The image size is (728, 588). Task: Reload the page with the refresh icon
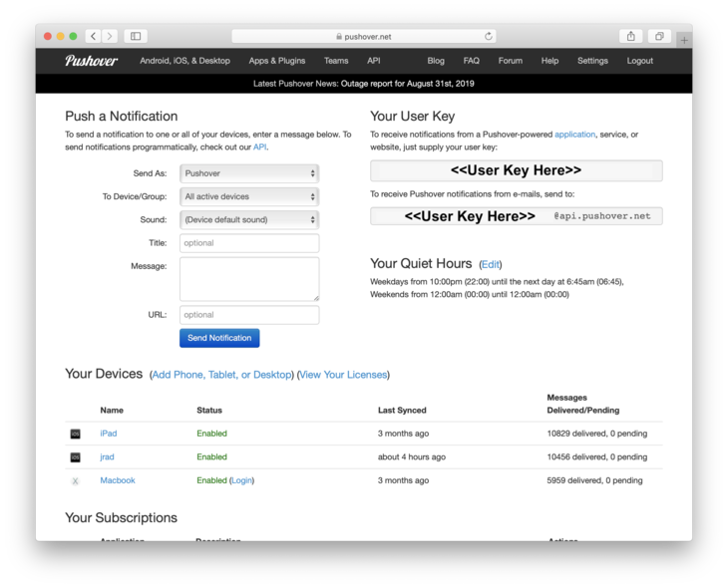click(489, 36)
